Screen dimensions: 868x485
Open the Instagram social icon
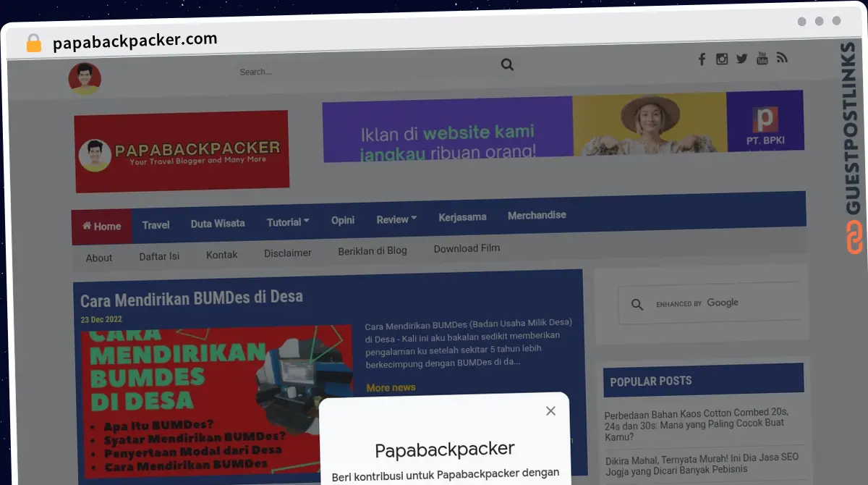point(722,59)
